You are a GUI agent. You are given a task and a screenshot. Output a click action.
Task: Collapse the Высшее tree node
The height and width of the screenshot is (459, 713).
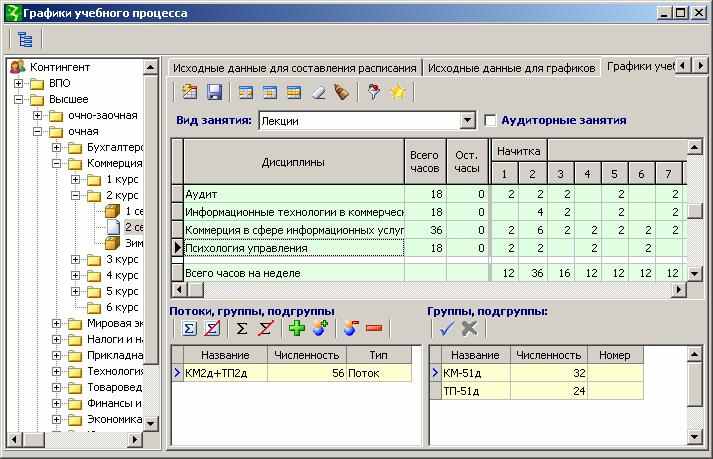click(x=19, y=99)
